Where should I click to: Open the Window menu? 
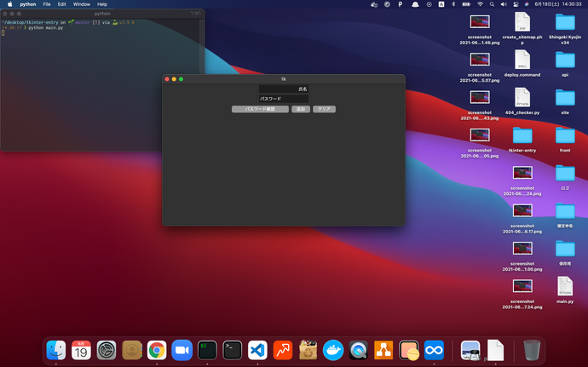(x=81, y=4)
